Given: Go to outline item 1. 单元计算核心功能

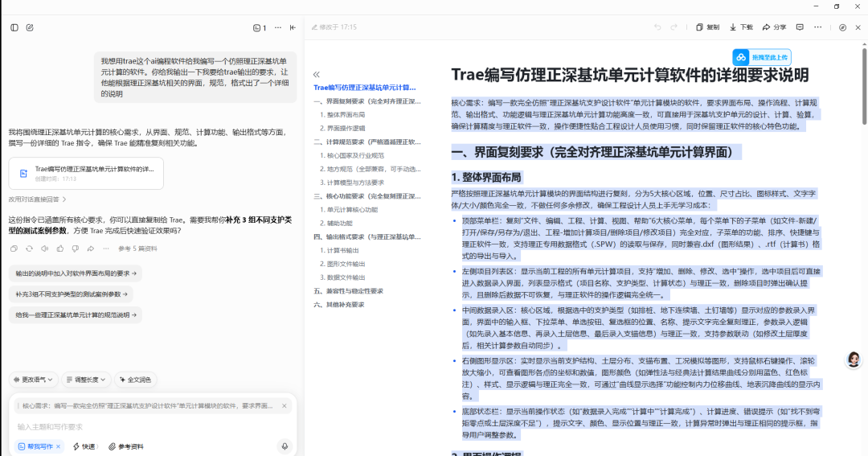Looking at the screenshot, I should tap(349, 209).
